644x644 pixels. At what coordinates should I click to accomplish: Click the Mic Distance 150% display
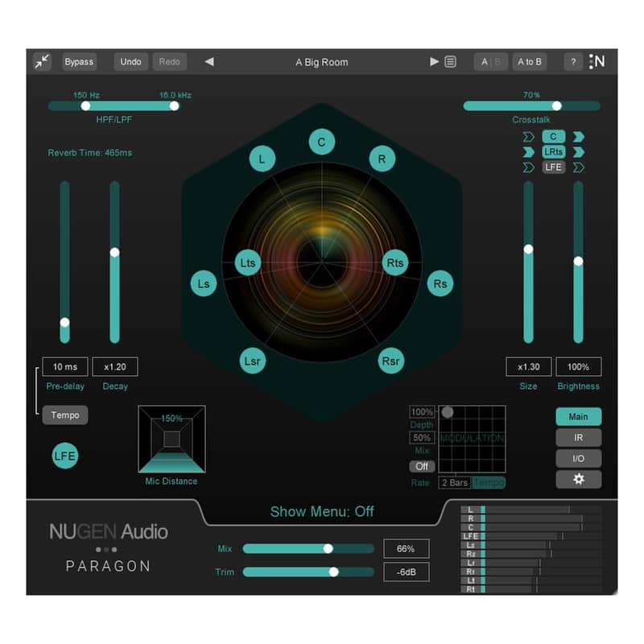point(171,439)
